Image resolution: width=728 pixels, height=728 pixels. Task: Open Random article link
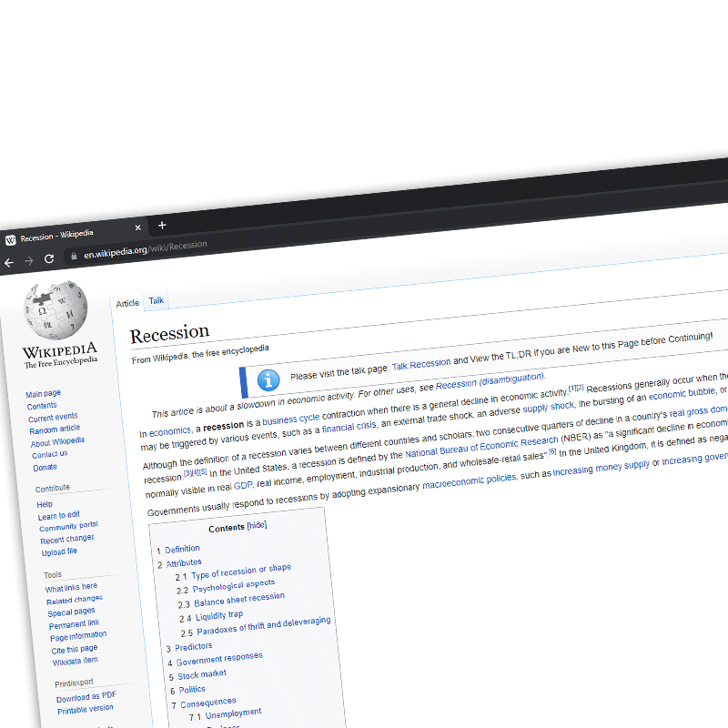(55, 430)
